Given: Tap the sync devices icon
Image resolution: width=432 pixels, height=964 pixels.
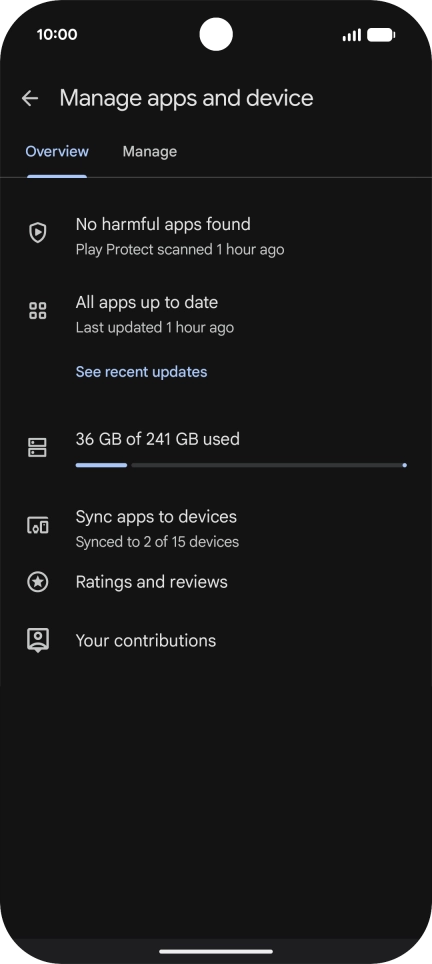Looking at the screenshot, I should click(38, 526).
